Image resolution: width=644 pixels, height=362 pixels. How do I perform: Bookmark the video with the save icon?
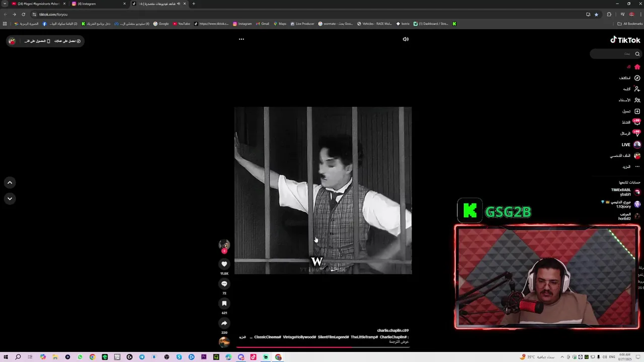click(224, 303)
